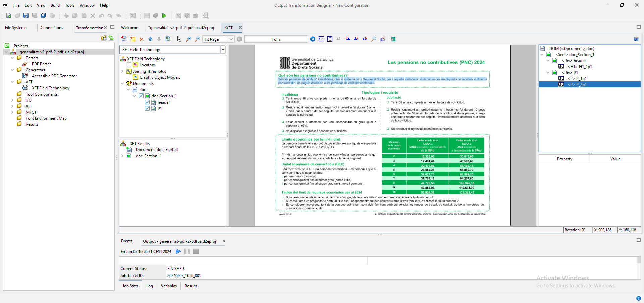Click the blue move up arrow icon

150,39
